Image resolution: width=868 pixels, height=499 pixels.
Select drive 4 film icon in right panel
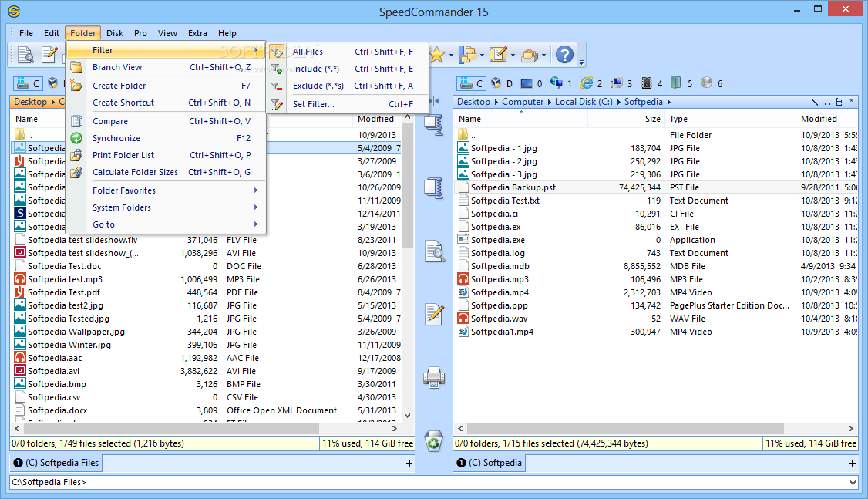[x=651, y=83]
